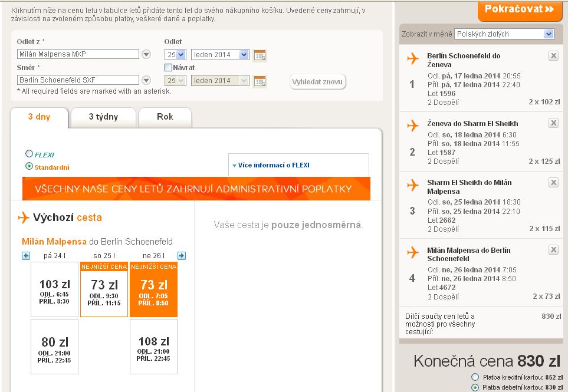Remove Berlín Schoenefeld do Ženeva flight
Image resolution: width=568 pixels, height=392 pixels.
point(553,56)
